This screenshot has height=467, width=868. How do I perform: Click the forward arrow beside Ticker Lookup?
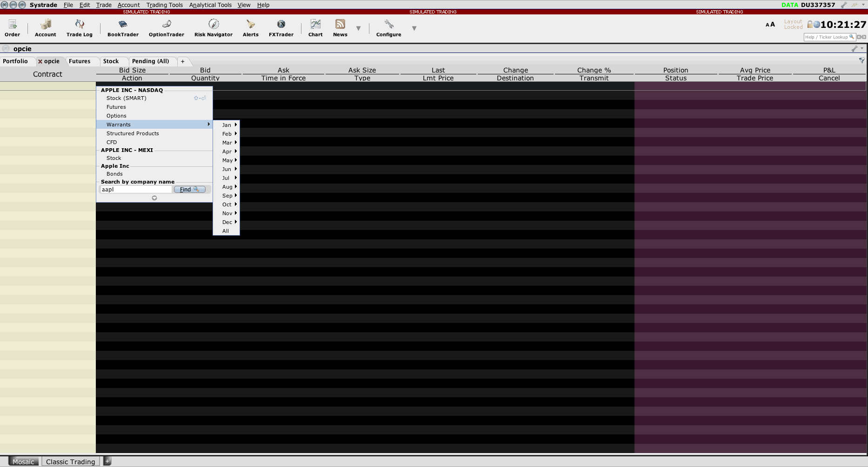864,37
